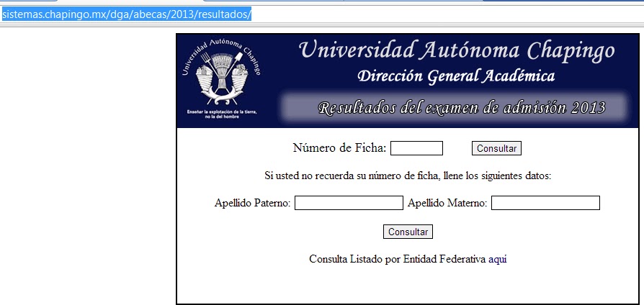Screen dimensions: 644x305
Task: Click the 'Apellido Paterno:' label
Action: point(253,203)
